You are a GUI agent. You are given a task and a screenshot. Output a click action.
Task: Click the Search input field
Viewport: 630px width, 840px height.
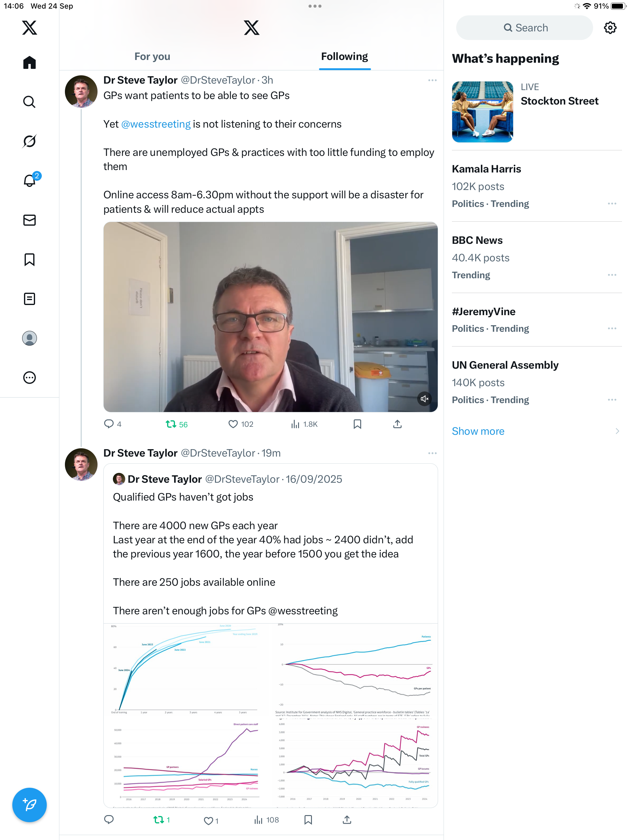pyautogui.click(x=524, y=28)
